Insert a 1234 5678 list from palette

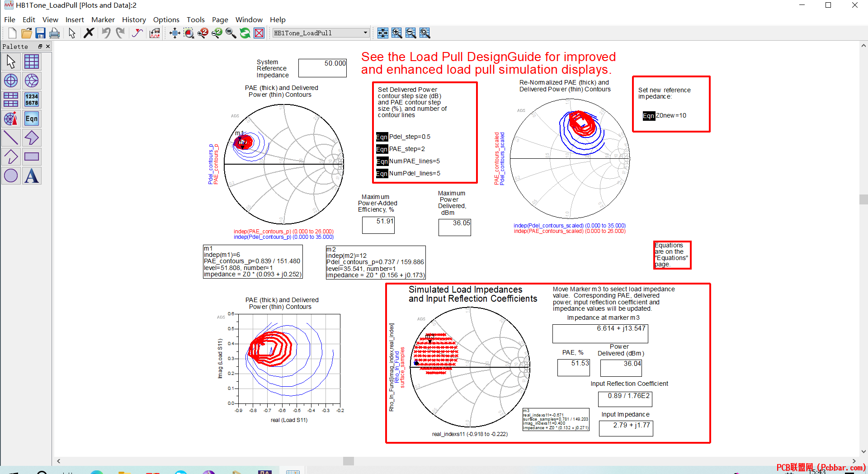32,100
